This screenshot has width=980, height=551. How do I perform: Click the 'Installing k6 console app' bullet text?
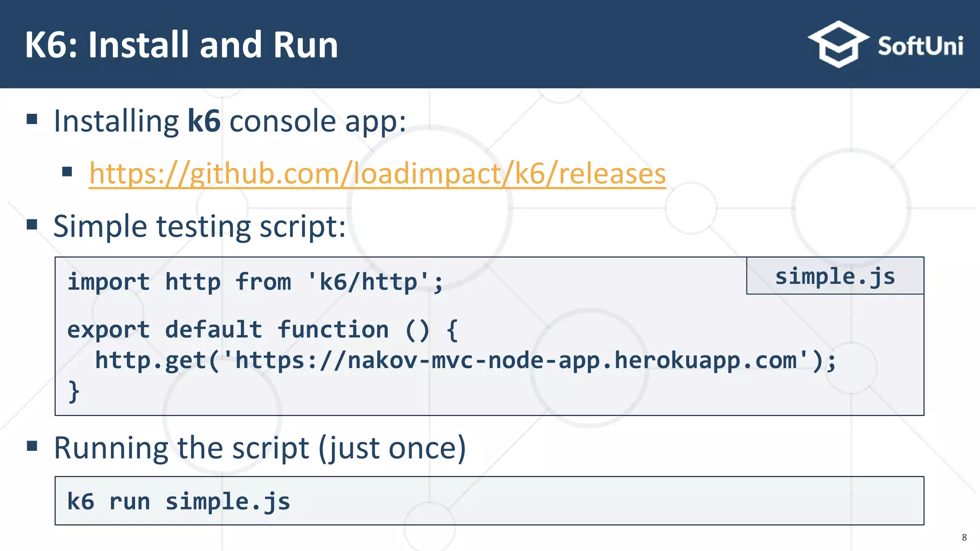[x=230, y=121]
